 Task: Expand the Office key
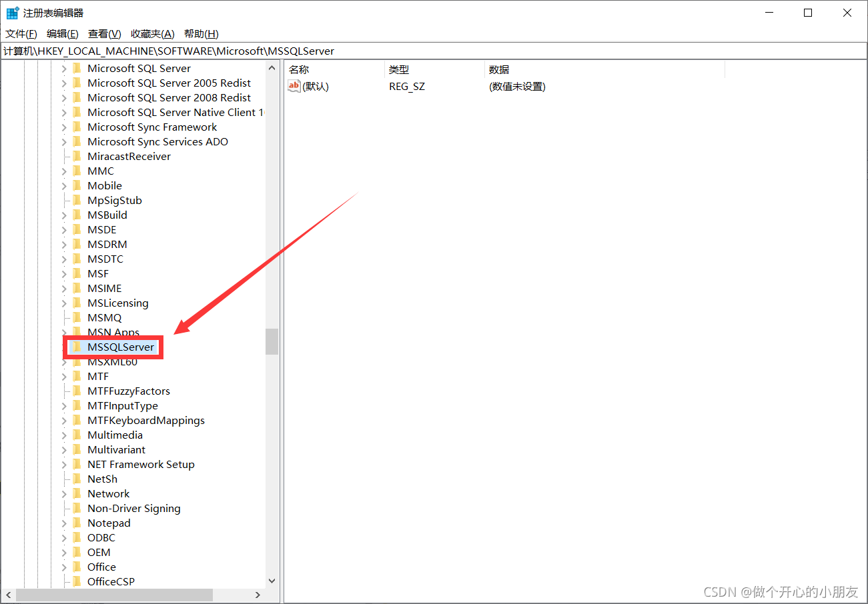pos(64,567)
